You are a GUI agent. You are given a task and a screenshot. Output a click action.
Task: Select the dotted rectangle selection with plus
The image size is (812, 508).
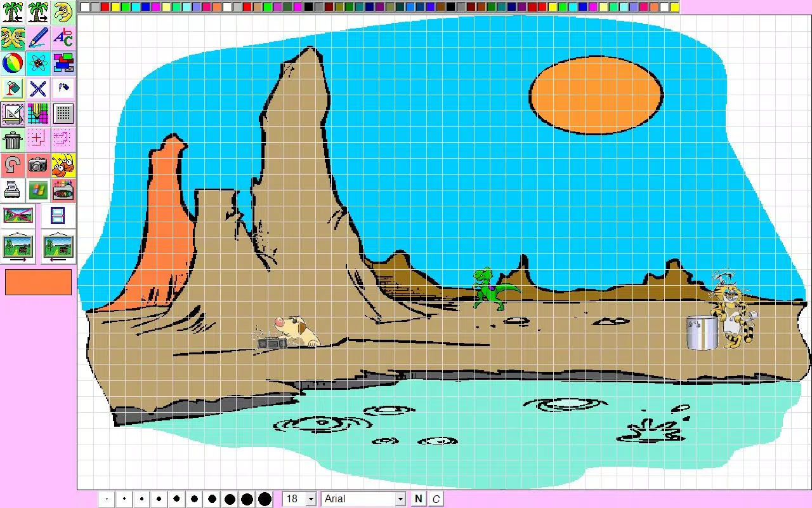(38, 139)
